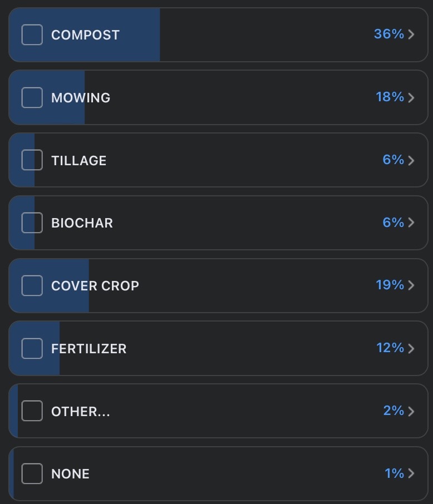Expand the Other... row arrow
The height and width of the screenshot is (504, 433).
point(411,411)
